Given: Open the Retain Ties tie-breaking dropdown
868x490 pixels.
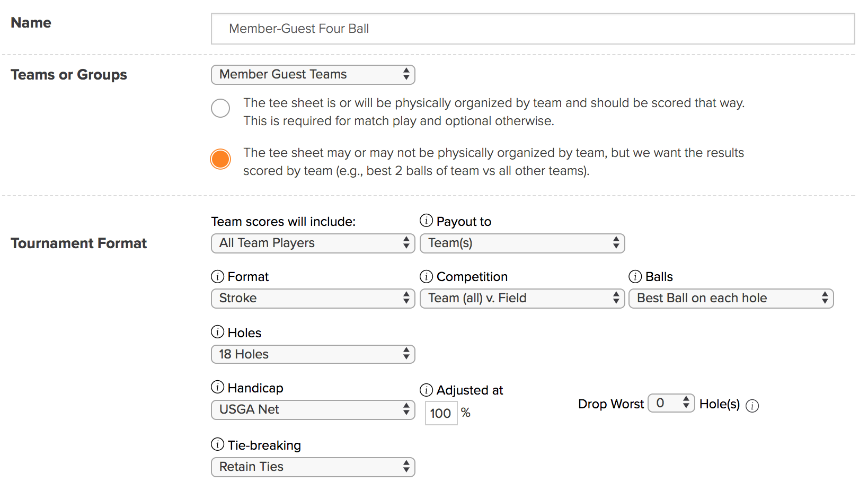Looking at the screenshot, I should tap(313, 467).
